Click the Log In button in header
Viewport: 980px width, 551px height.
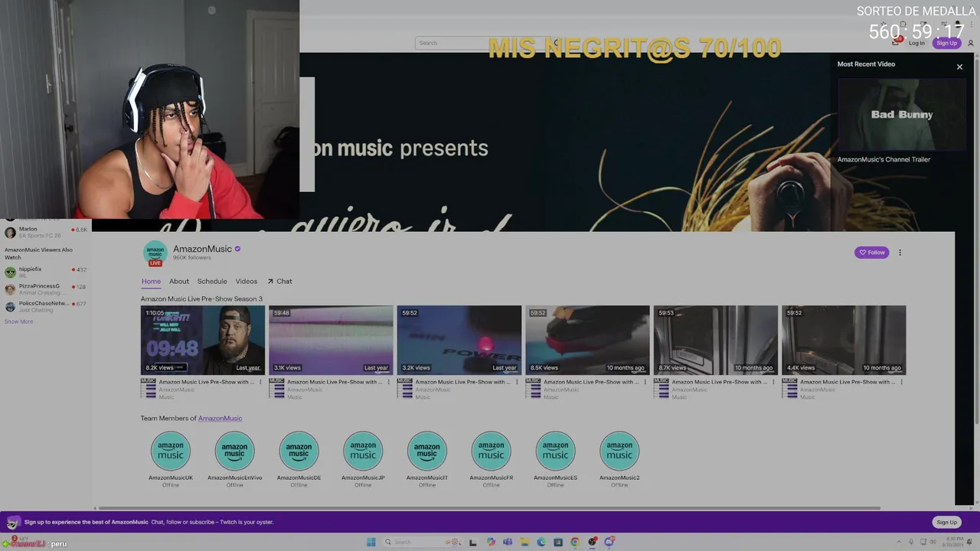[916, 43]
